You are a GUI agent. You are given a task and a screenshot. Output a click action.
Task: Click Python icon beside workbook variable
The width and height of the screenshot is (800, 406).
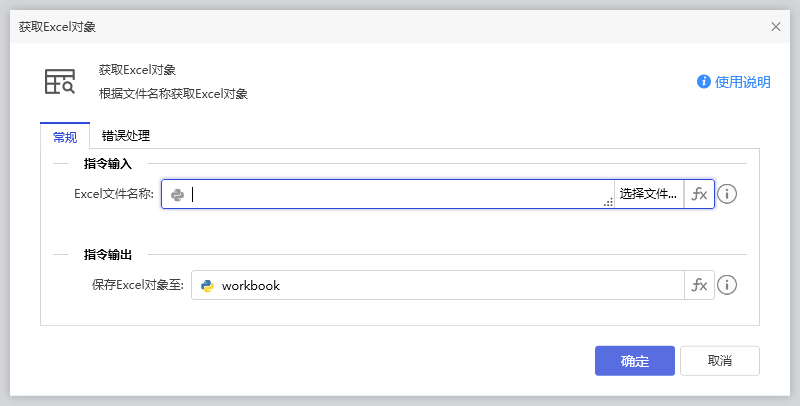click(207, 286)
